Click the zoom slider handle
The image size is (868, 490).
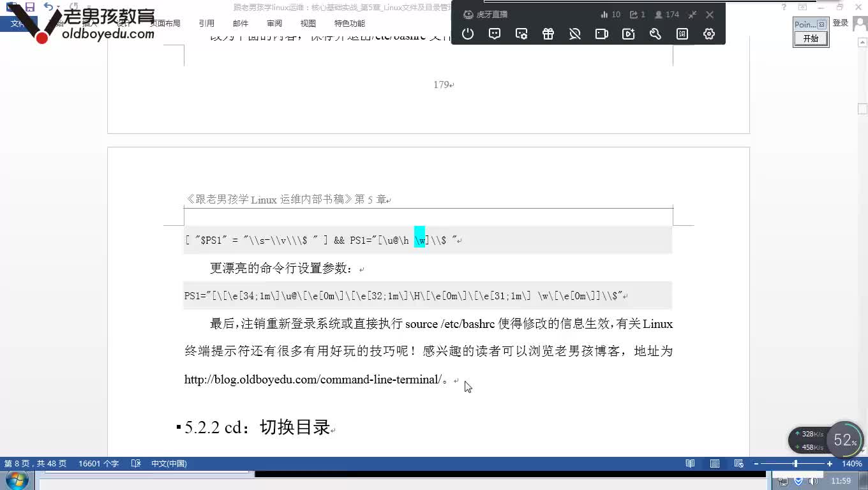[x=795, y=464]
